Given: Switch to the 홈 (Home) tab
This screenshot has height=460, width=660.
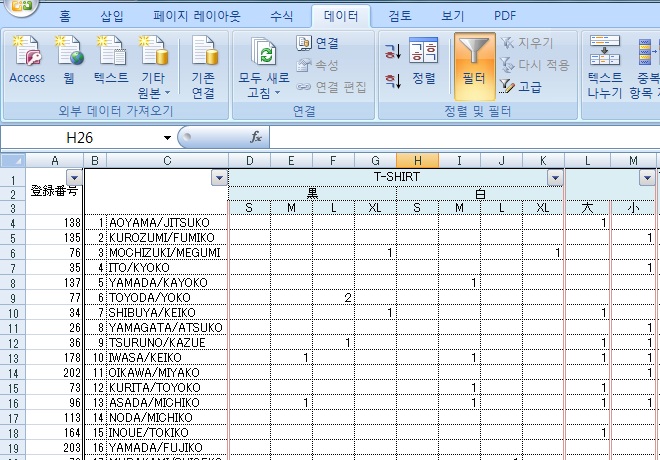Looking at the screenshot, I should (x=65, y=16).
